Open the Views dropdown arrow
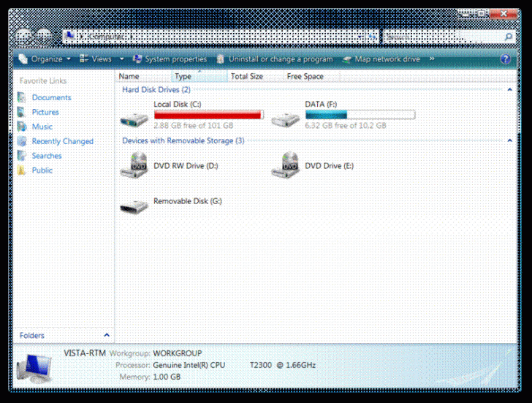The image size is (532, 403). pos(122,59)
